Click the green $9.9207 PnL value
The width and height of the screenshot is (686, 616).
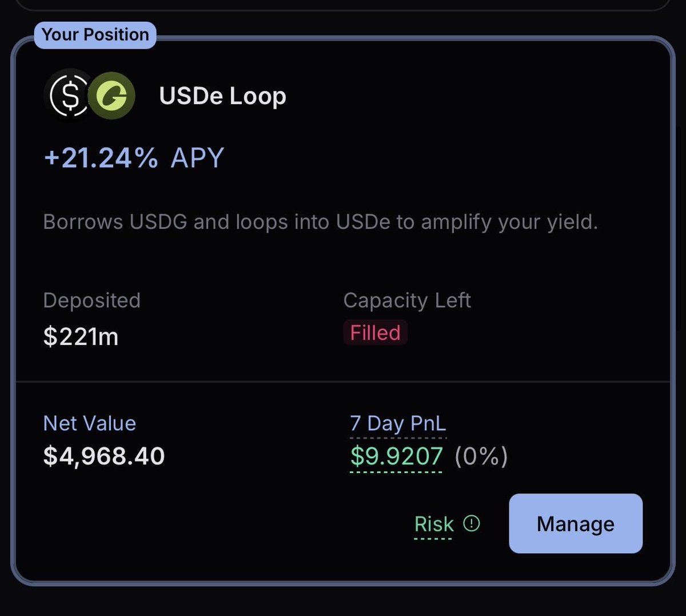(x=396, y=456)
